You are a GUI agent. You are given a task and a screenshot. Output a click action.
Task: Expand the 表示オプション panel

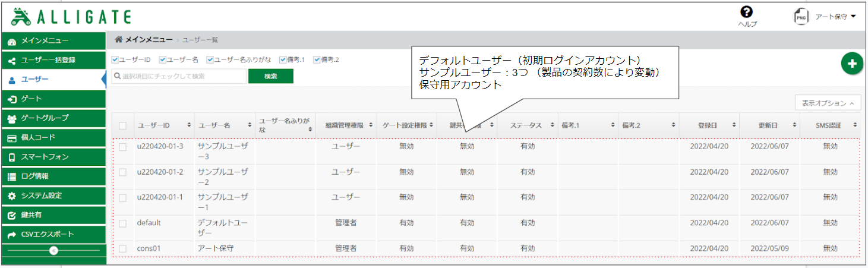click(828, 103)
